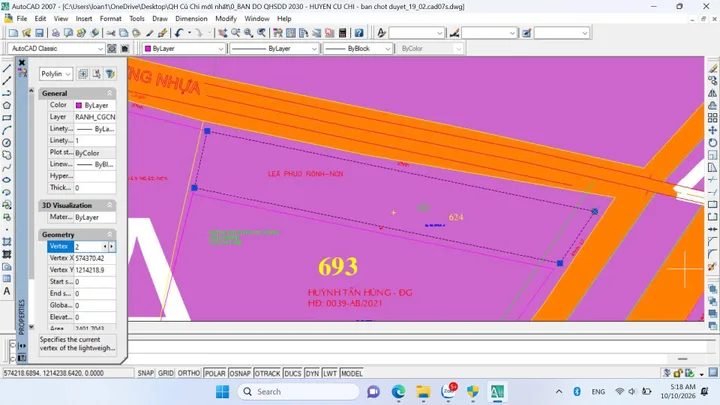Click the Help question mark icon
The image size is (720, 405).
(x=359, y=33)
